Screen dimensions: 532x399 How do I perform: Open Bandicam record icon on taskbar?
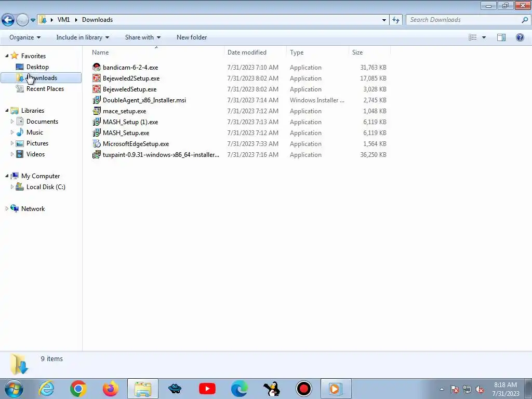303,389
